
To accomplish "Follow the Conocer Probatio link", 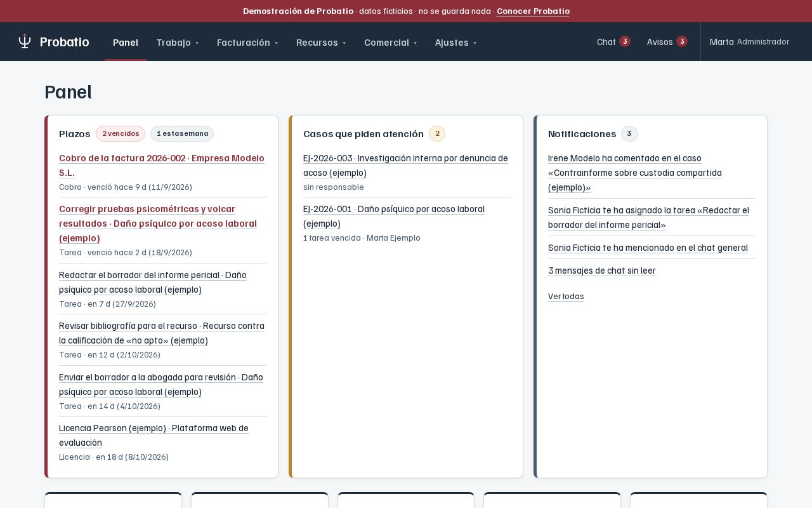I will pyautogui.click(x=533, y=11).
